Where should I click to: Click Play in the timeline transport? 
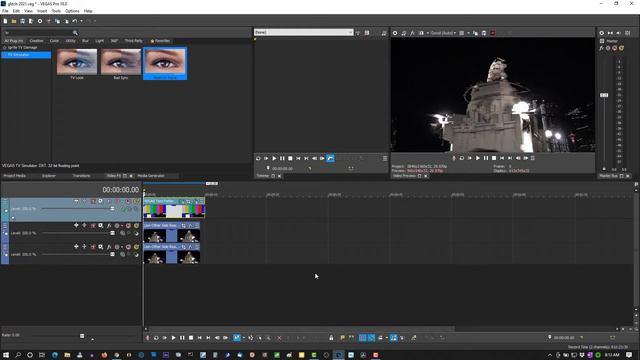pos(173,338)
